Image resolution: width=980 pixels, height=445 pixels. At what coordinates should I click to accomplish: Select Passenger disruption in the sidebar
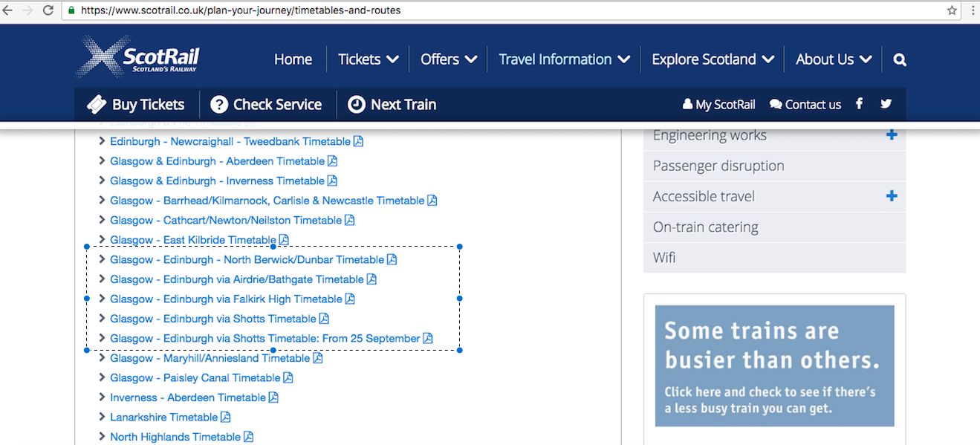(718, 166)
